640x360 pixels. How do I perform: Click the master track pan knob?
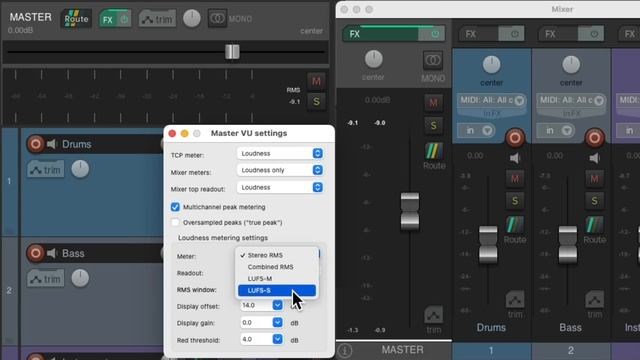(192, 18)
